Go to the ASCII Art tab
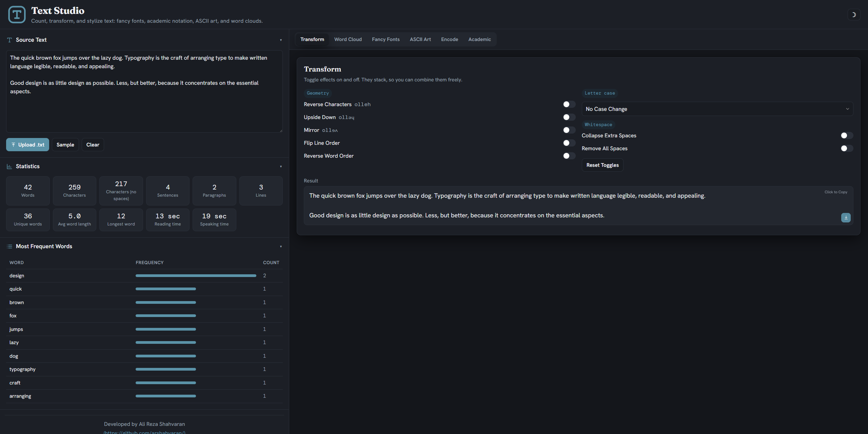Image resolution: width=868 pixels, height=434 pixels. (420, 39)
